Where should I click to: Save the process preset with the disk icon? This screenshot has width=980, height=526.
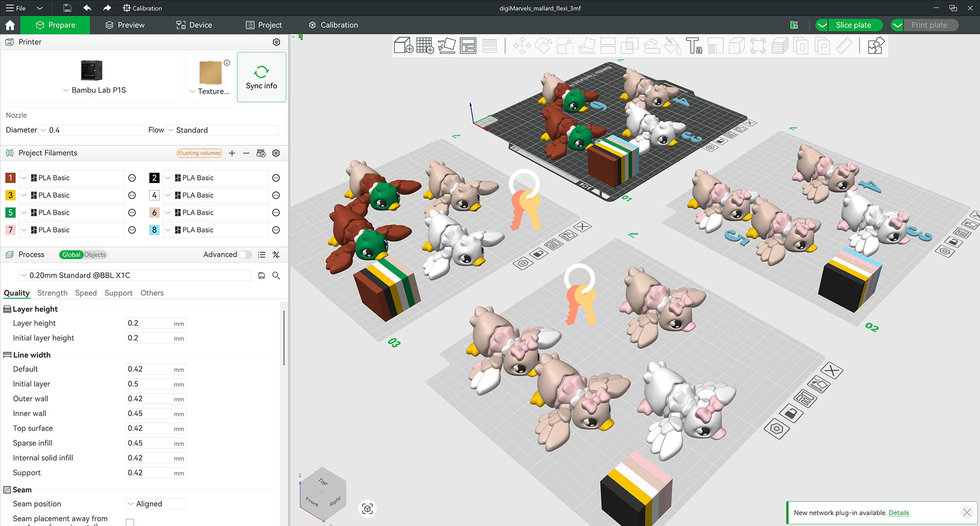261,276
